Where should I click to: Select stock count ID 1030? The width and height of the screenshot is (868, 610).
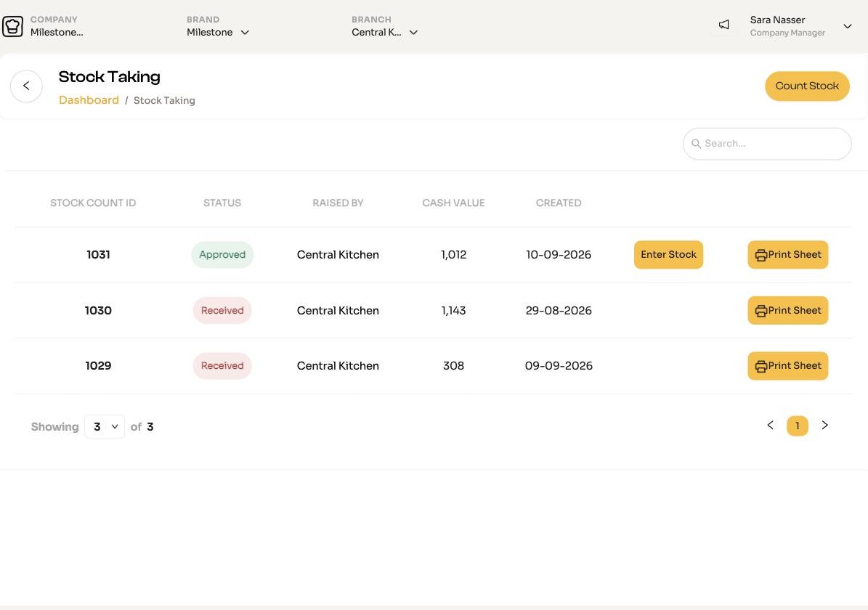coord(98,311)
